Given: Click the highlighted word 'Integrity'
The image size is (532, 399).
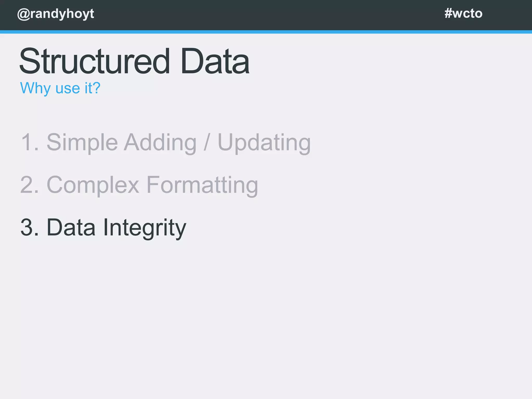Looking at the screenshot, I should (x=144, y=228).
